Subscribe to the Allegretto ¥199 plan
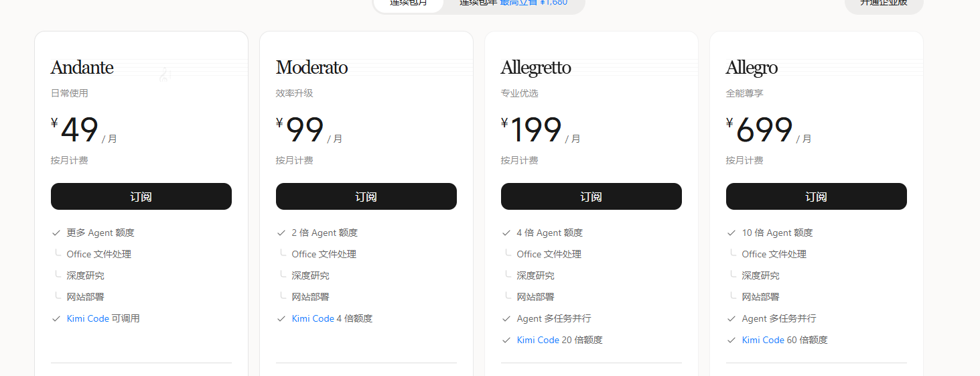 click(x=591, y=196)
